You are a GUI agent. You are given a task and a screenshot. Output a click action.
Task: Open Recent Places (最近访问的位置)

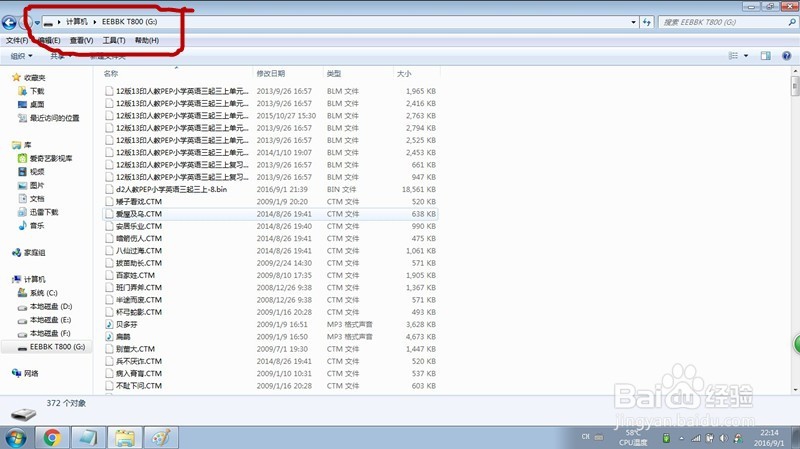(49, 118)
